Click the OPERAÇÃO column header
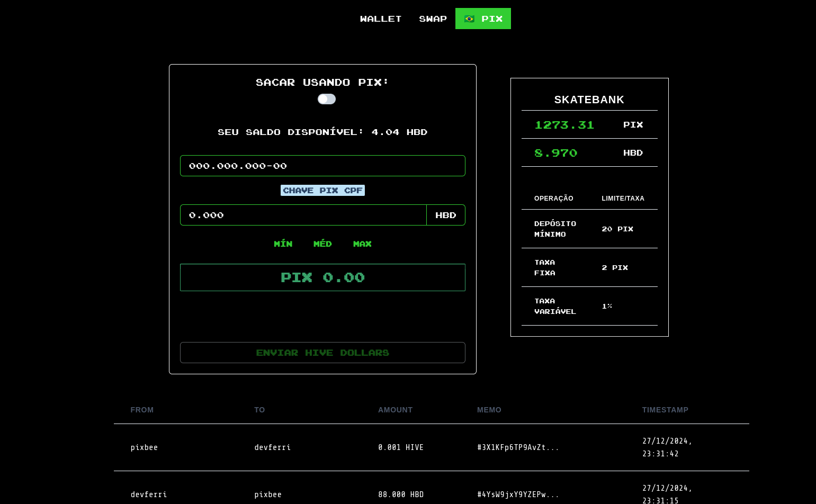Screen dimensions: 816x504 [554, 199]
